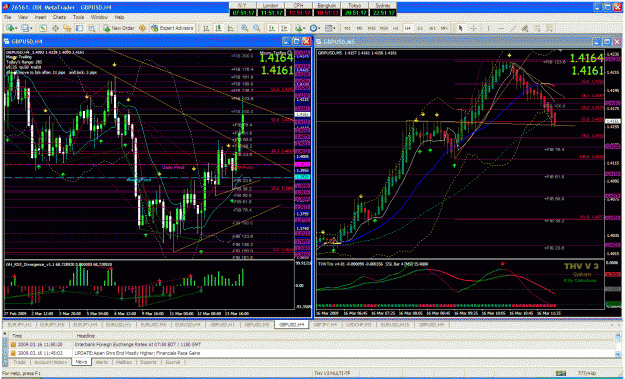Toggle chart shift

pyautogui.click(x=284, y=28)
